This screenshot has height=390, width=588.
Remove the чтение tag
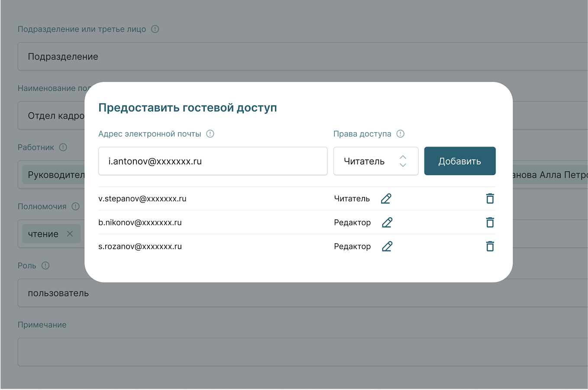[70, 234]
